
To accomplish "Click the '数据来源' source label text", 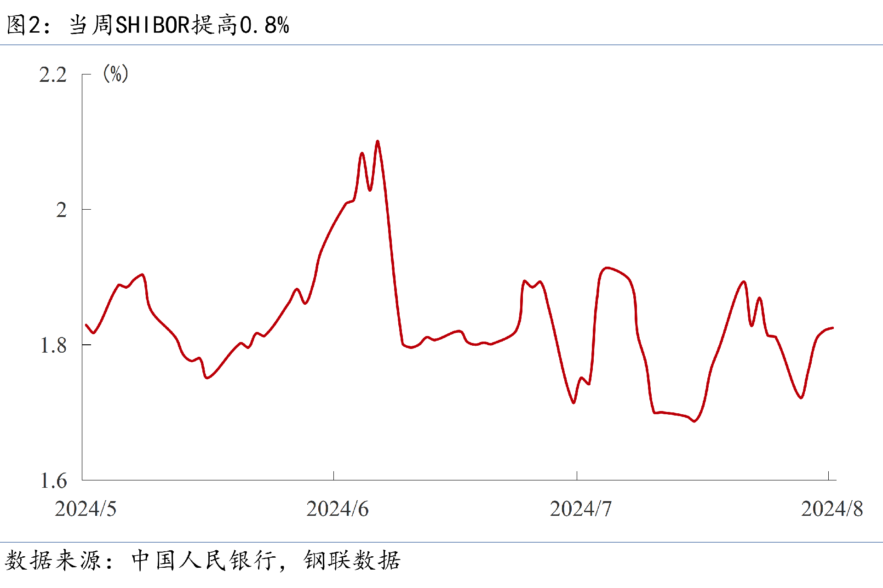I will click(53, 560).
